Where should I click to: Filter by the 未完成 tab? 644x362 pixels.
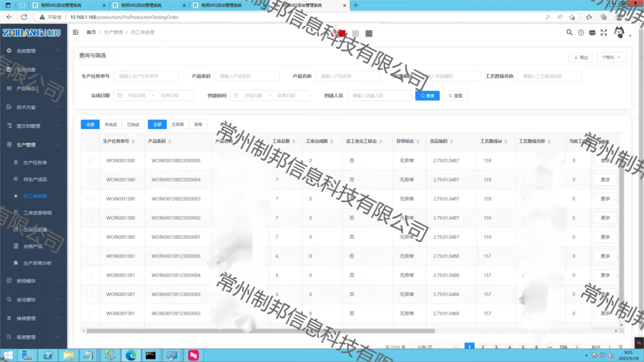[111, 124]
